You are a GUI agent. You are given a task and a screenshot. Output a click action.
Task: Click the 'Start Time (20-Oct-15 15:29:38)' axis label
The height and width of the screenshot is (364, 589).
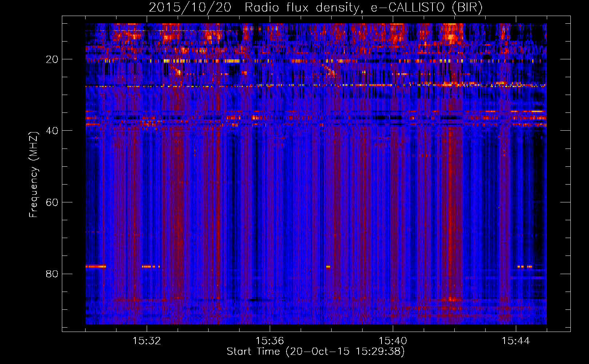click(x=316, y=352)
